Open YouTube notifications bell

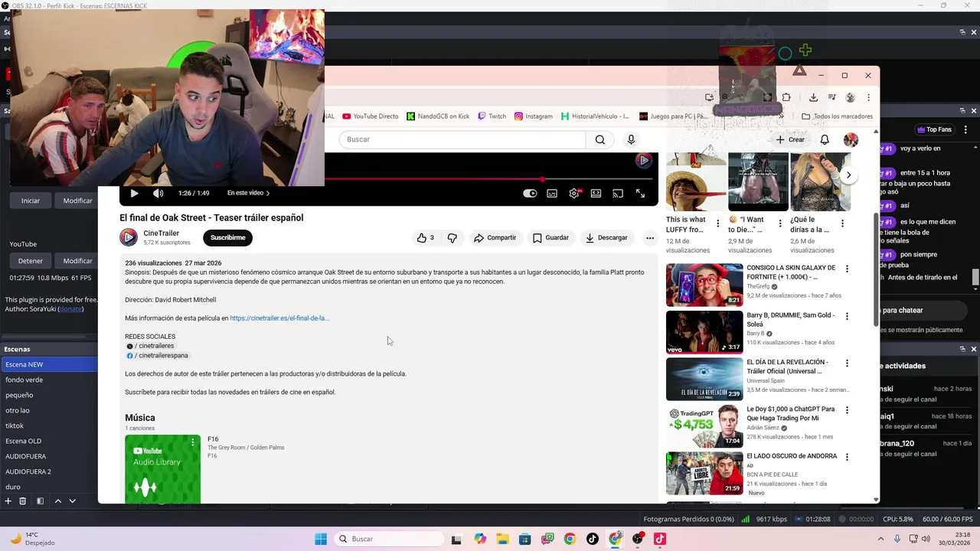coord(825,140)
